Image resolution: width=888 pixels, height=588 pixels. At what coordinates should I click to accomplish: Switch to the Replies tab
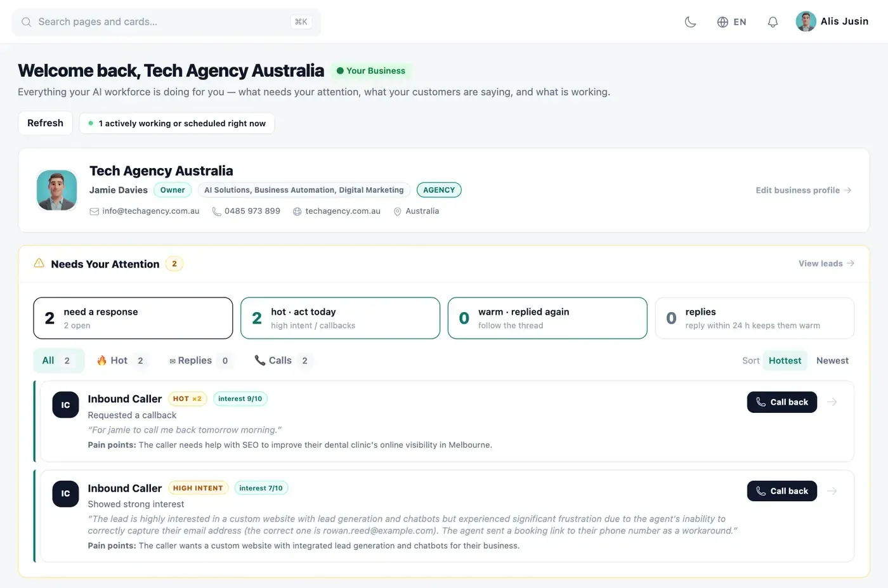point(200,361)
